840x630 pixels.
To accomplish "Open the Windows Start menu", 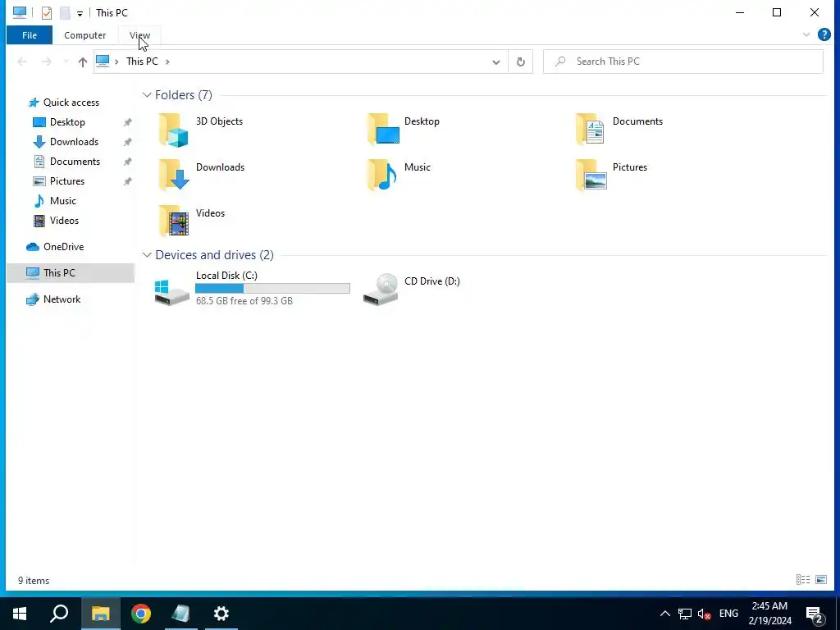I will coord(20,614).
